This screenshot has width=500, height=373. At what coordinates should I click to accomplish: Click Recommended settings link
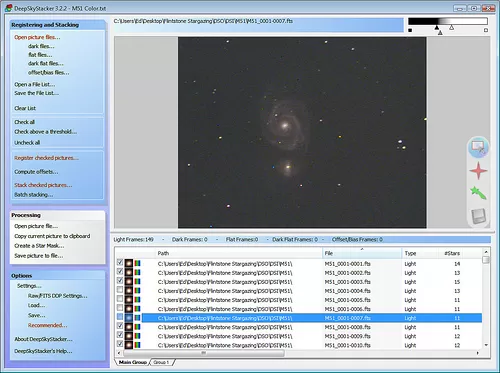click(47, 325)
